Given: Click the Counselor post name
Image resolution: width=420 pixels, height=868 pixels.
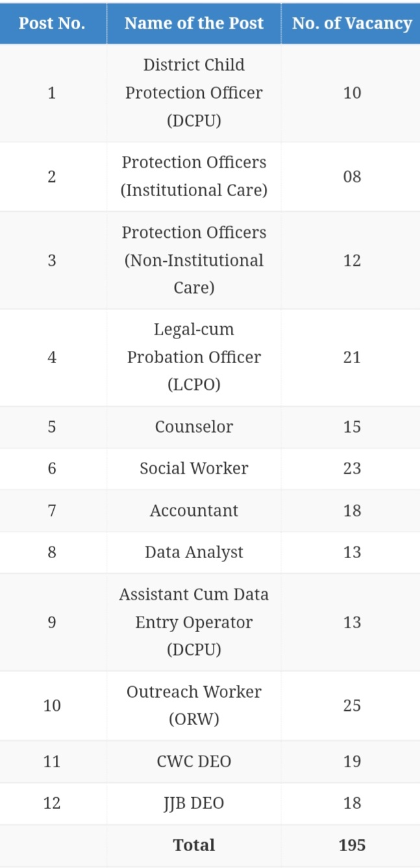Looking at the screenshot, I should point(193,427).
